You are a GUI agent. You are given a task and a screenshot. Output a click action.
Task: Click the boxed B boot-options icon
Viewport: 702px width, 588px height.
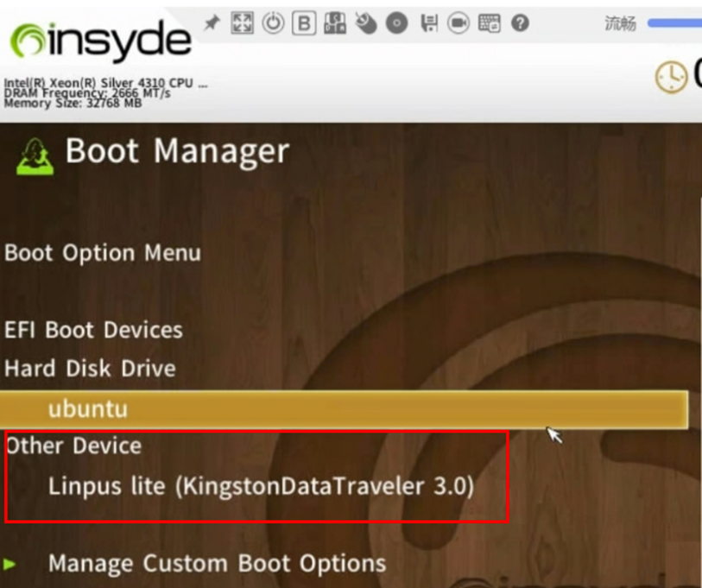point(304,22)
